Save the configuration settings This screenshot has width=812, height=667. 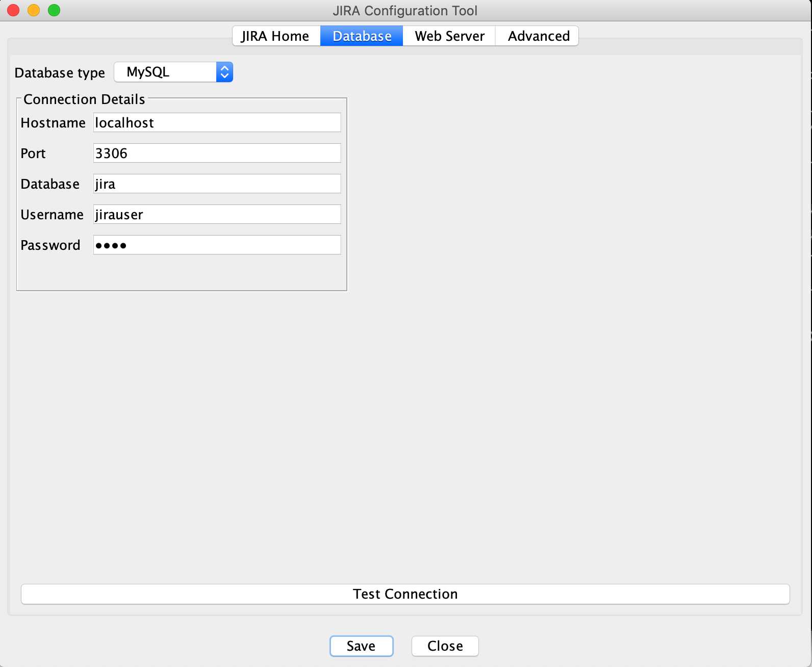tap(362, 646)
